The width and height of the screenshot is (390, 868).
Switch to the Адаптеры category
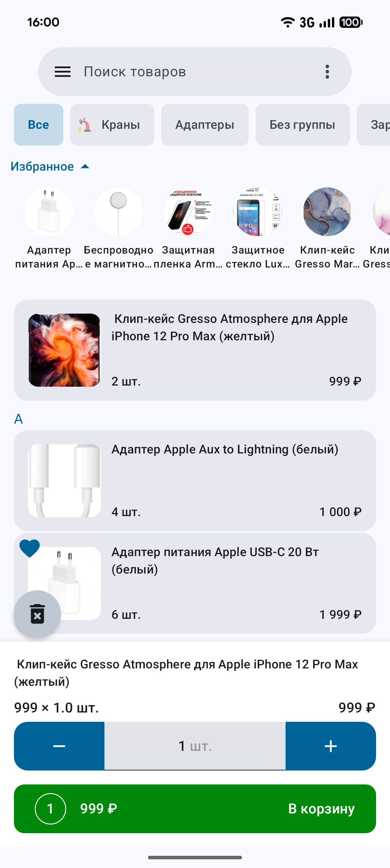tap(205, 125)
